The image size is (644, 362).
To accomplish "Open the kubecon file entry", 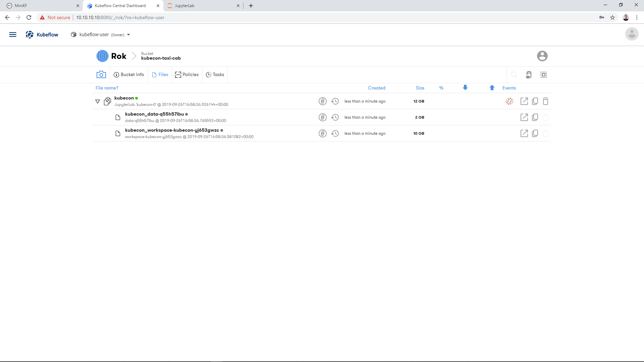I will click(x=124, y=98).
